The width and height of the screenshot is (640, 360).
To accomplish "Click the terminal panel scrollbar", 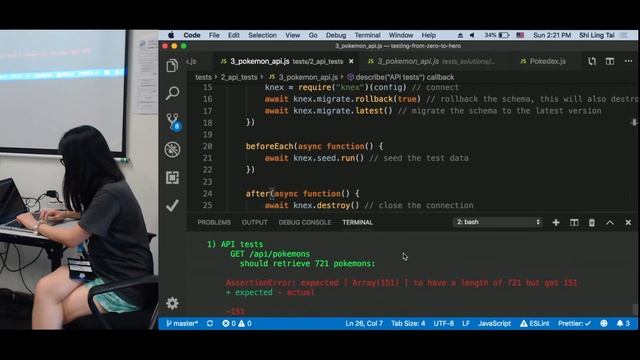I will 635,309.
